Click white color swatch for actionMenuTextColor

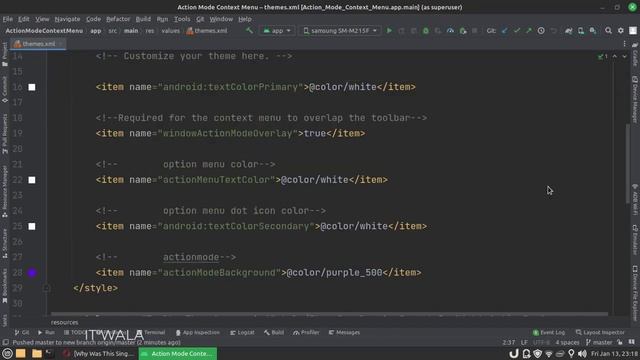pos(32,180)
